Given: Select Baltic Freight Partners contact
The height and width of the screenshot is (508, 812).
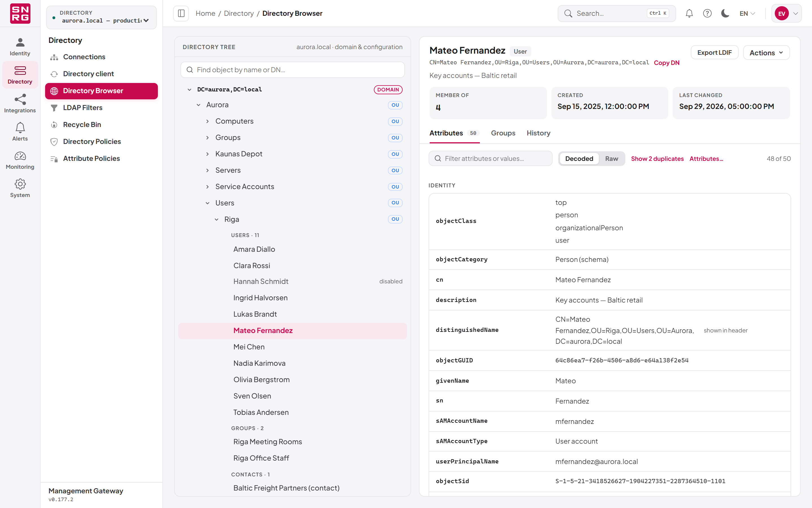Looking at the screenshot, I should (293, 488).
